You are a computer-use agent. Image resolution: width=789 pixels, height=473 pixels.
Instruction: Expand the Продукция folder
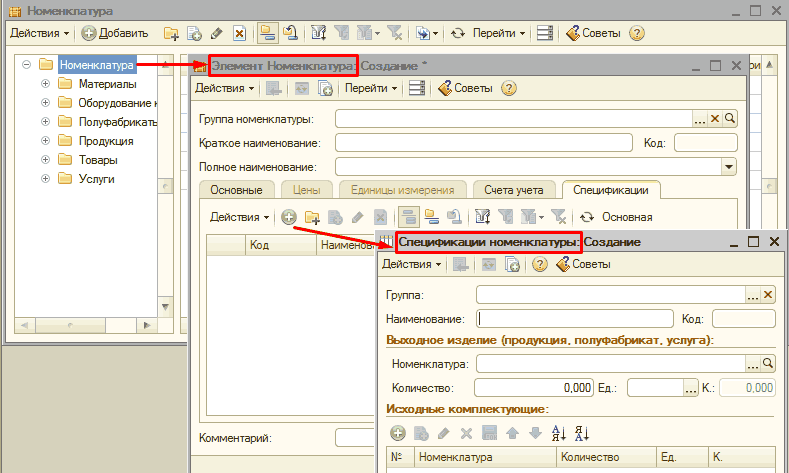(45, 141)
